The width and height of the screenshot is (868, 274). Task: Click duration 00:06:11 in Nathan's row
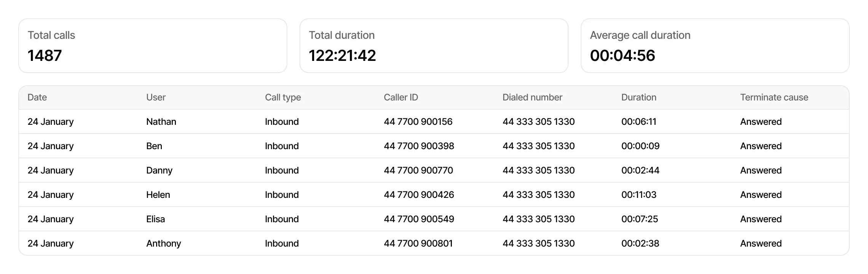pyautogui.click(x=639, y=122)
